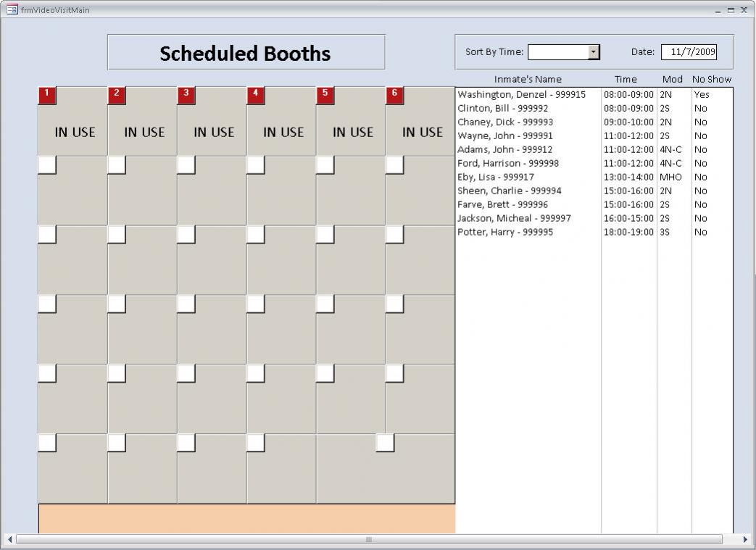The width and height of the screenshot is (756, 550).
Task: Select Jackson, Micheal - 999997 row
Action: tap(594, 218)
